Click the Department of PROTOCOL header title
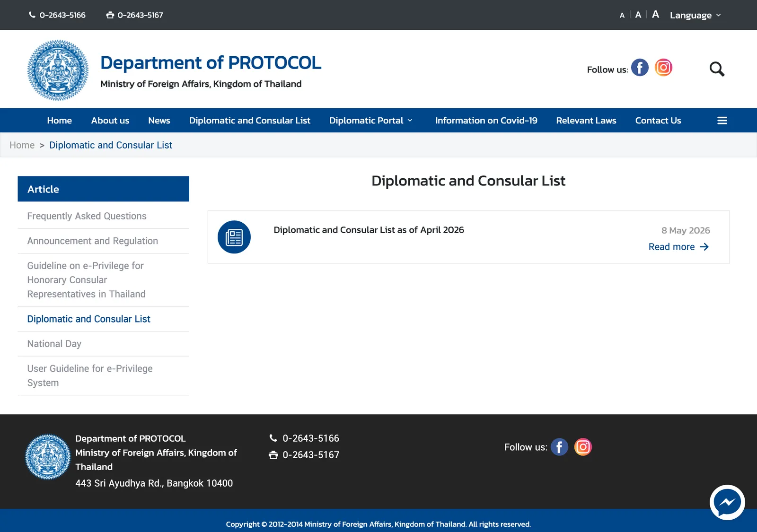The width and height of the screenshot is (757, 532). click(x=211, y=62)
